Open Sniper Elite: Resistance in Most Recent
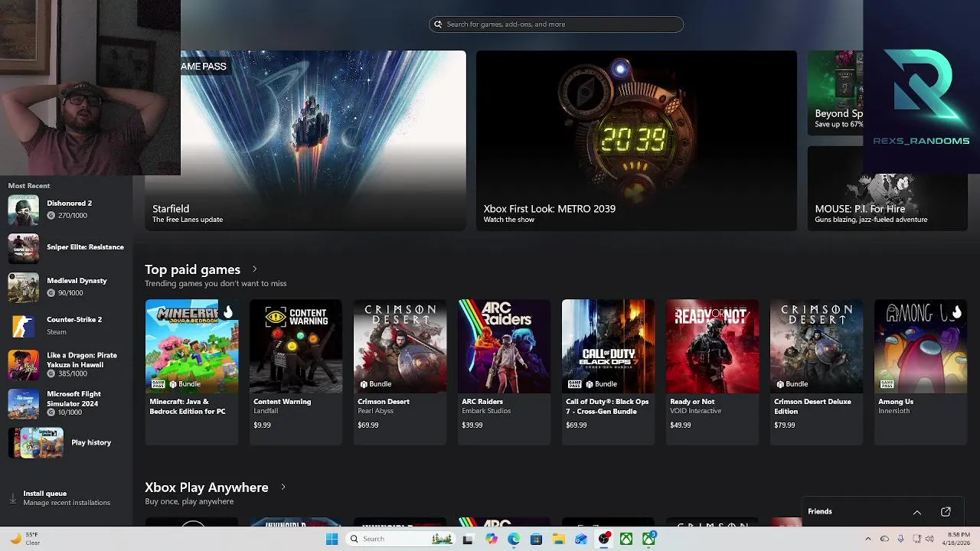Image resolution: width=980 pixels, height=551 pixels. click(67, 248)
